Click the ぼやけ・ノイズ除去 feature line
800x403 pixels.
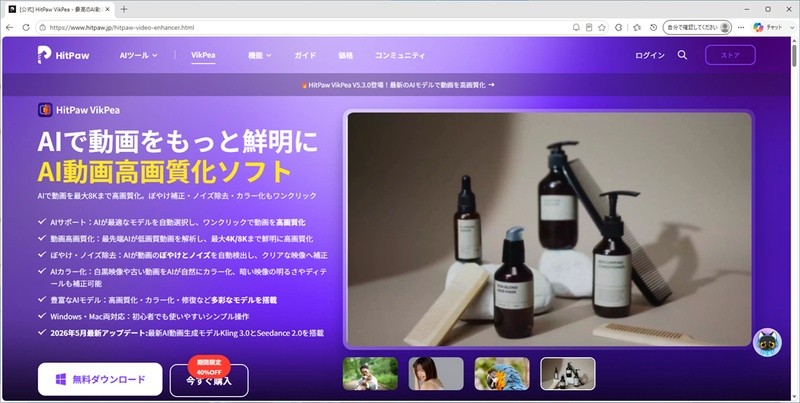pyautogui.click(x=189, y=255)
